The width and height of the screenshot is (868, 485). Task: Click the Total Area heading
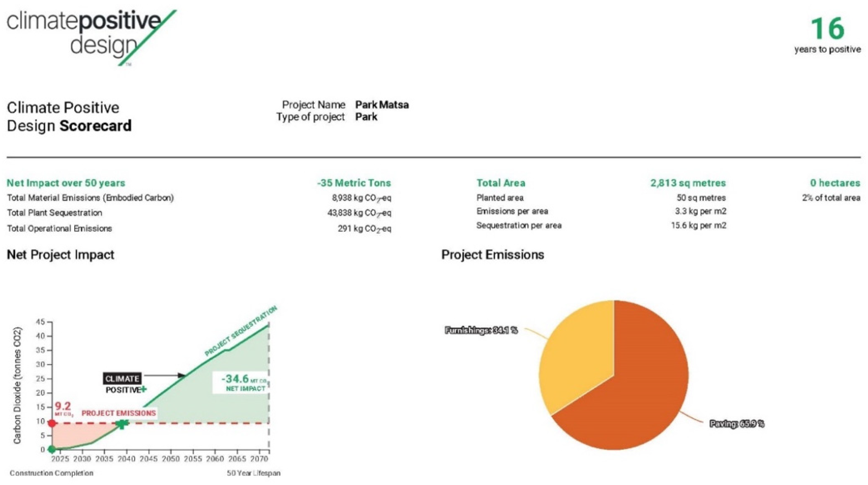pos(501,183)
